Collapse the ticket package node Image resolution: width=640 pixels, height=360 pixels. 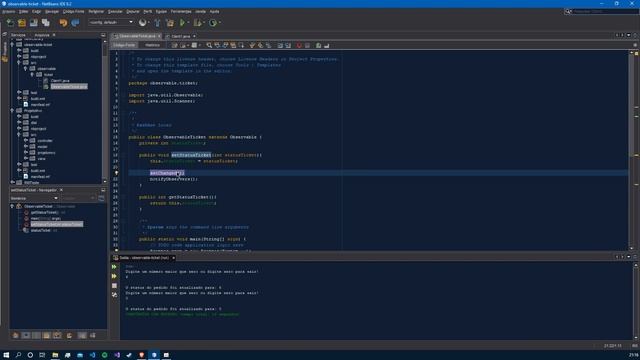(32, 75)
